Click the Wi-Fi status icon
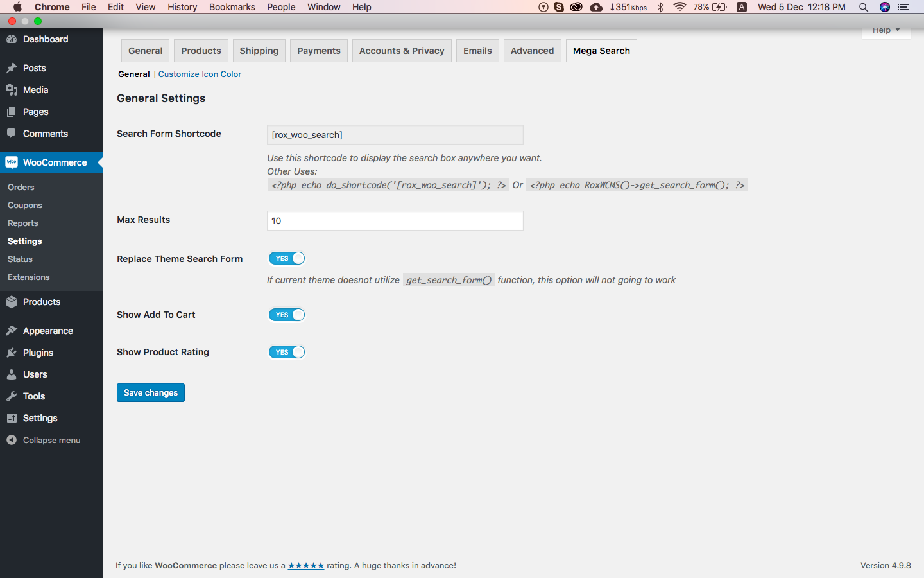924x578 pixels. point(680,7)
